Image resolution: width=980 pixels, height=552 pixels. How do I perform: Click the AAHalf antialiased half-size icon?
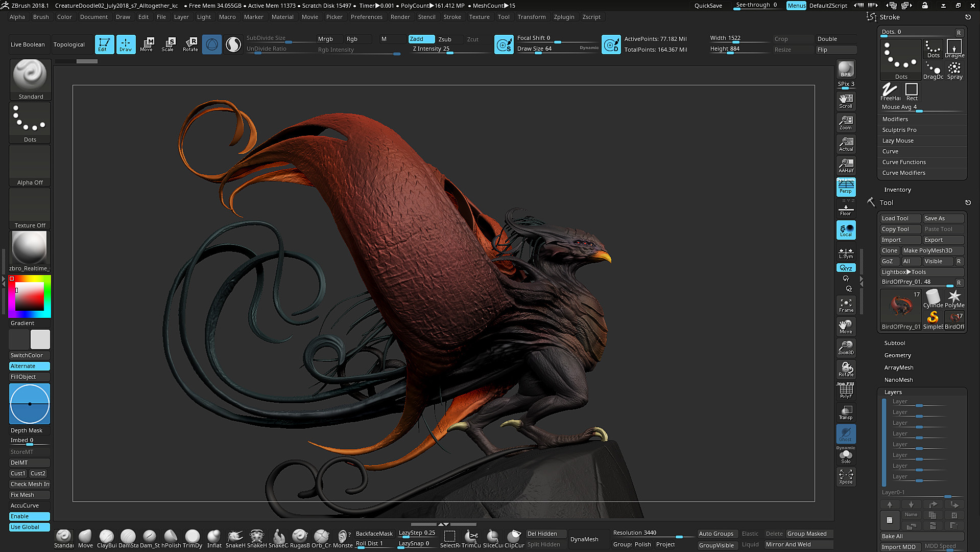(846, 165)
